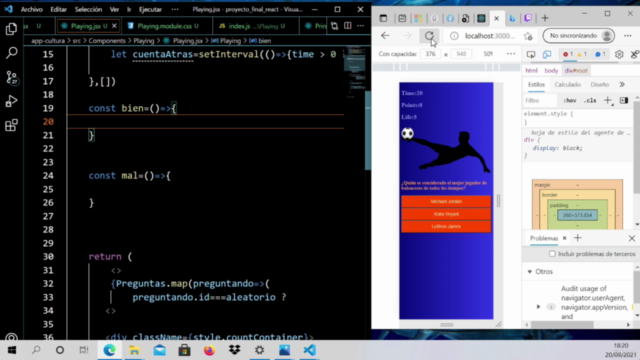This screenshot has width=640, height=360.
Task: Open the Ver menu
Action: tap(114, 9)
